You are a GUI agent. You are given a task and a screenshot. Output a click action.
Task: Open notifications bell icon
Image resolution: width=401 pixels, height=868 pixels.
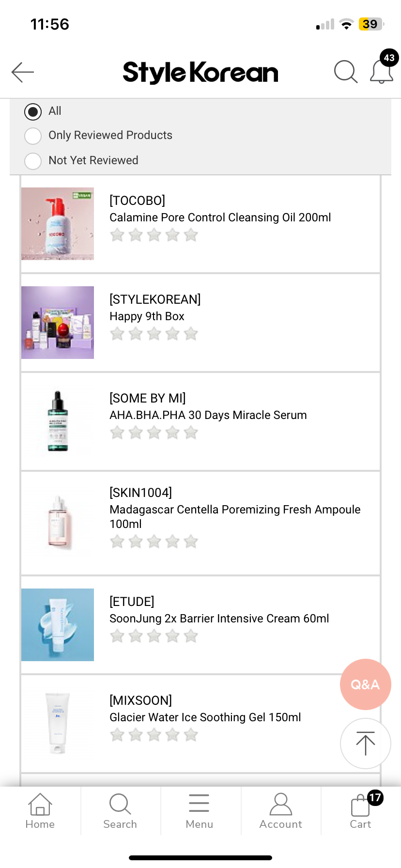[382, 72]
